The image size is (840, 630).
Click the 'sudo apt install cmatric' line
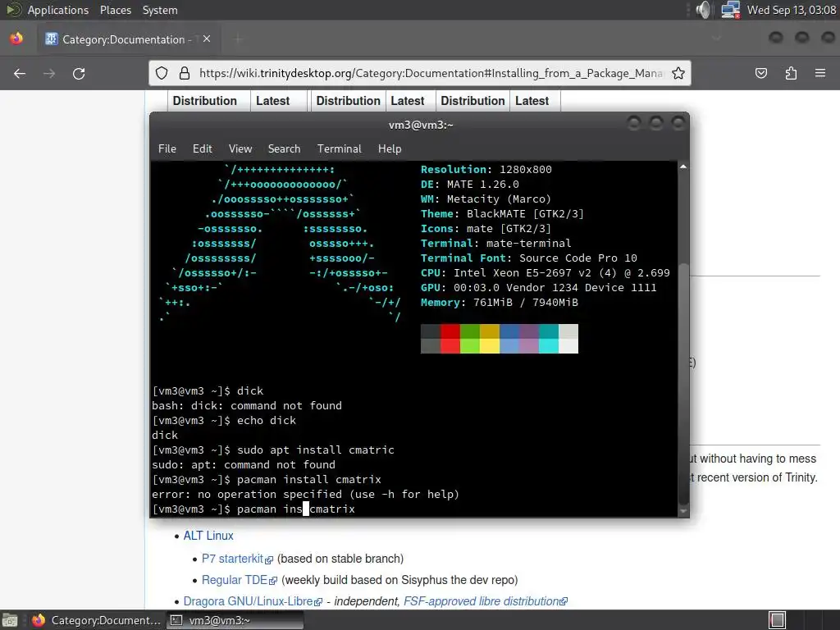pyautogui.click(x=273, y=450)
